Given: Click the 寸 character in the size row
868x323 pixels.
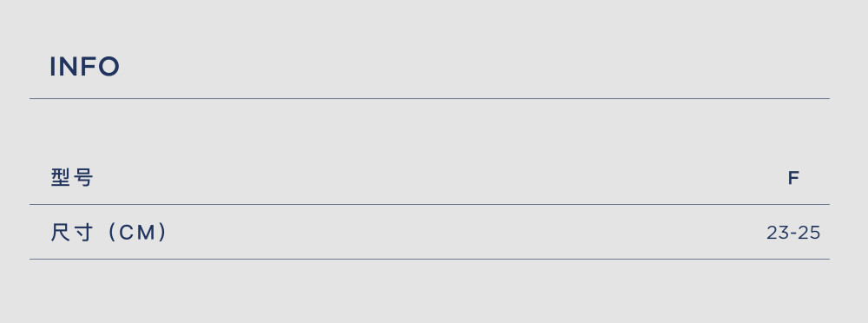Looking at the screenshot, I should pos(83,232).
